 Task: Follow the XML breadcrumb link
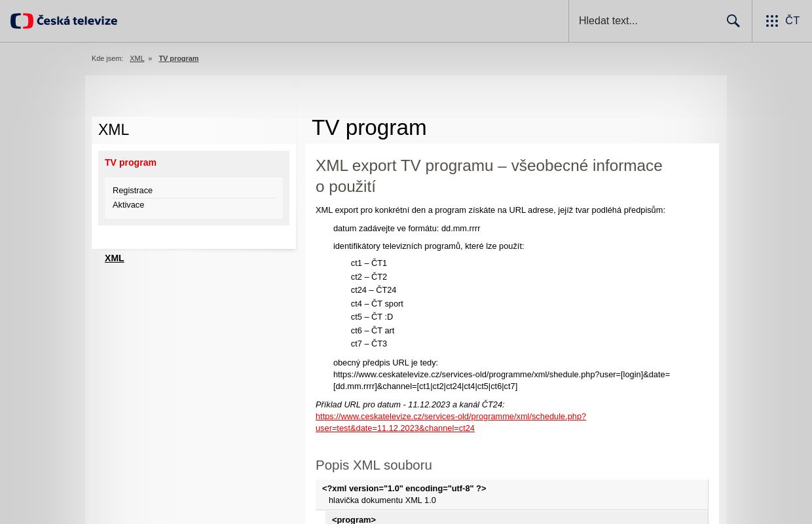pyautogui.click(x=137, y=58)
